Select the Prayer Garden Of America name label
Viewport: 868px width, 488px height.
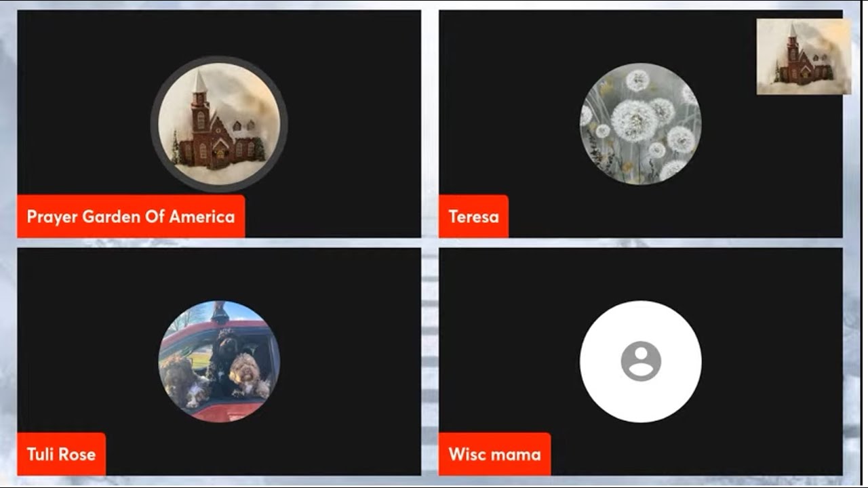[x=131, y=217]
